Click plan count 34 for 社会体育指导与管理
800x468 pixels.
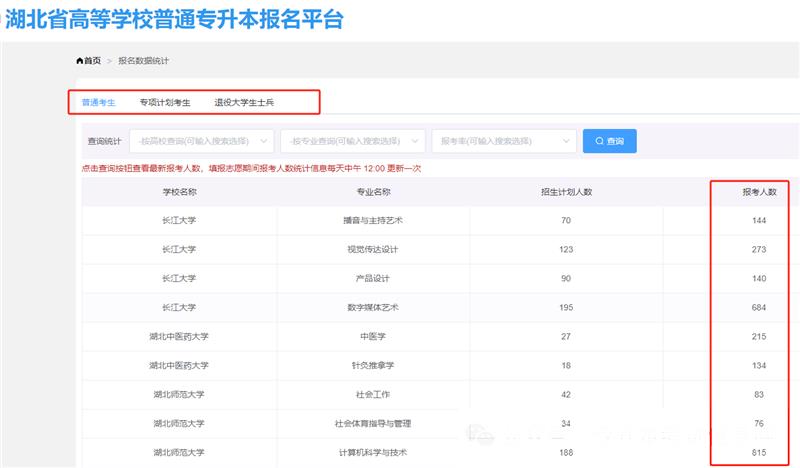click(566, 424)
